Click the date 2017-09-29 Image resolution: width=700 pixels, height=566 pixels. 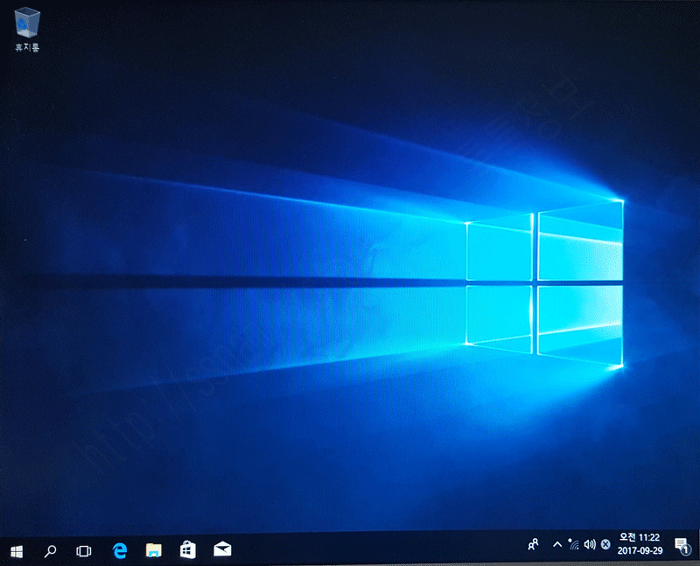pyautogui.click(x=640, y=551)
